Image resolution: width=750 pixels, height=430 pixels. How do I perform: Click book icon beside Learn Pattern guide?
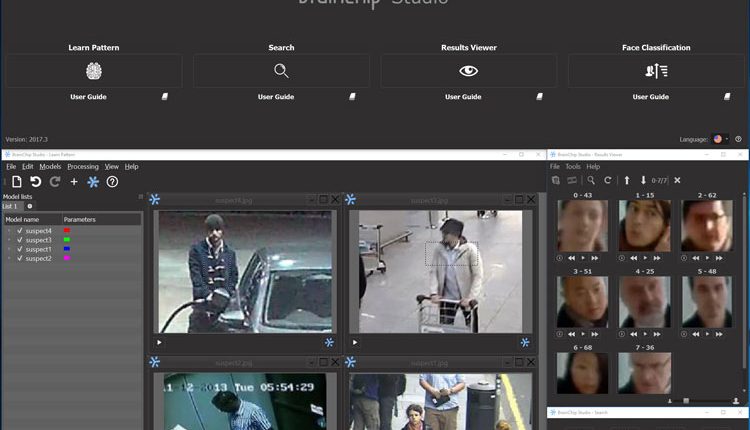165,97
